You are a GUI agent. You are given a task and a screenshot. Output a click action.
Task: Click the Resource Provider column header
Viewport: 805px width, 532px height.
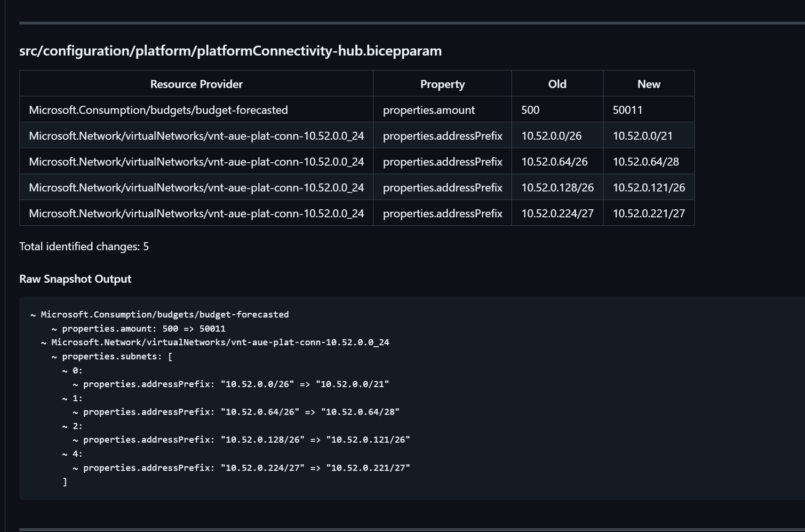[196, 84]
